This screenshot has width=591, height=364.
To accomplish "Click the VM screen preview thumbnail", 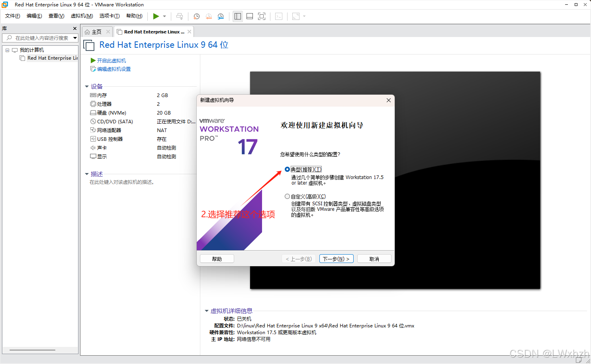I will [x=395, y=180].
